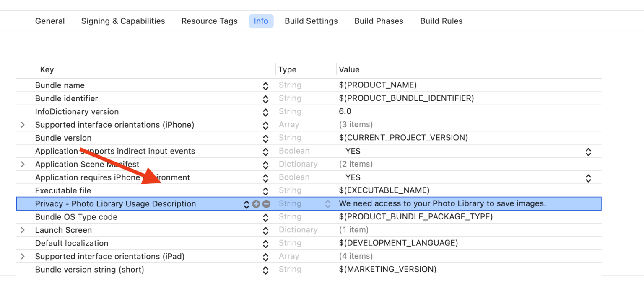
Task: Click key stepper for Privacy Photo Library row
Action: point(247,204)
